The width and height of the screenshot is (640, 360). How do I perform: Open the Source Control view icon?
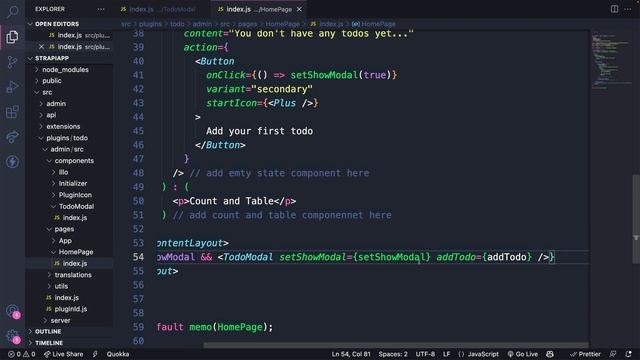12,62
